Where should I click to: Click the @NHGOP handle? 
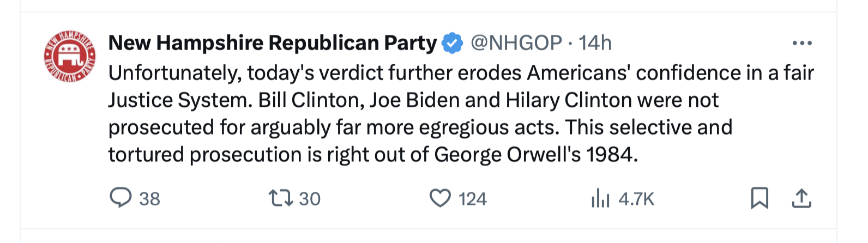(516, 43)
